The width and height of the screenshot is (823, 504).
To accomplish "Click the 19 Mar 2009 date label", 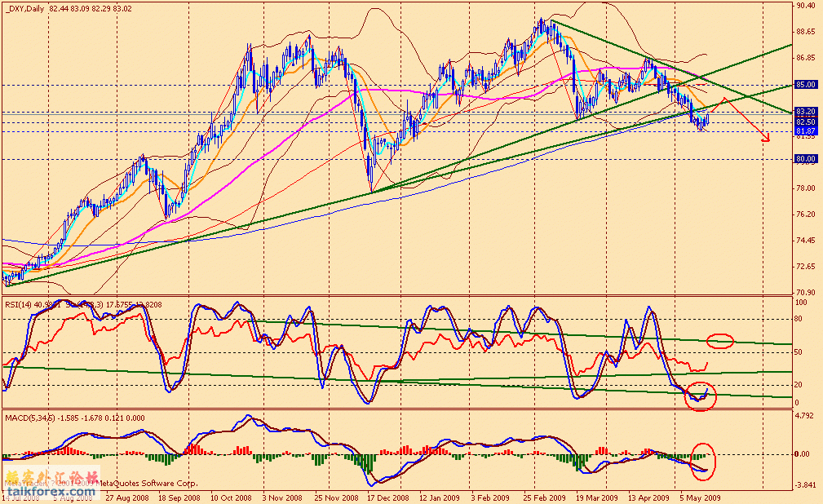I will [597, 497].
